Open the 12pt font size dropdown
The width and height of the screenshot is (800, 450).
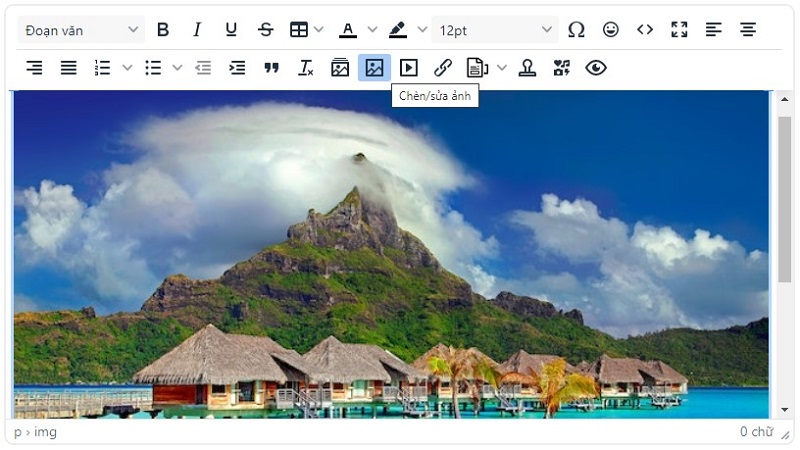[495, 30]
